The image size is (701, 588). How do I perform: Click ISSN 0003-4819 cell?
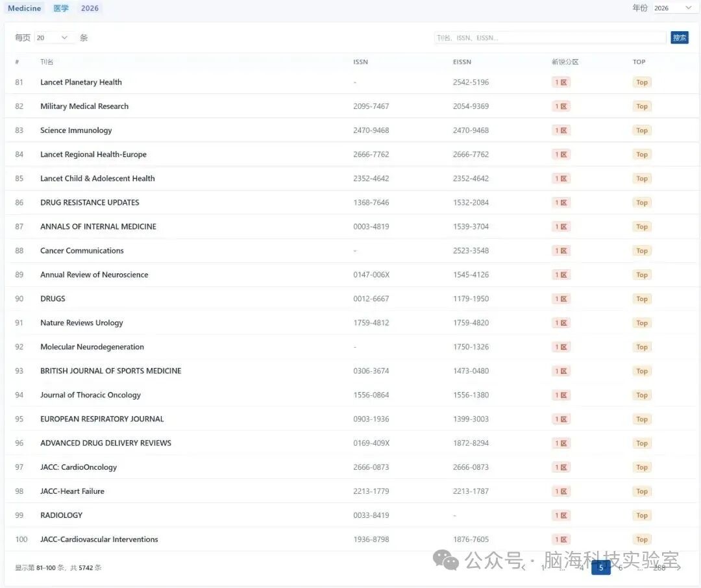[x=371, y=227]
